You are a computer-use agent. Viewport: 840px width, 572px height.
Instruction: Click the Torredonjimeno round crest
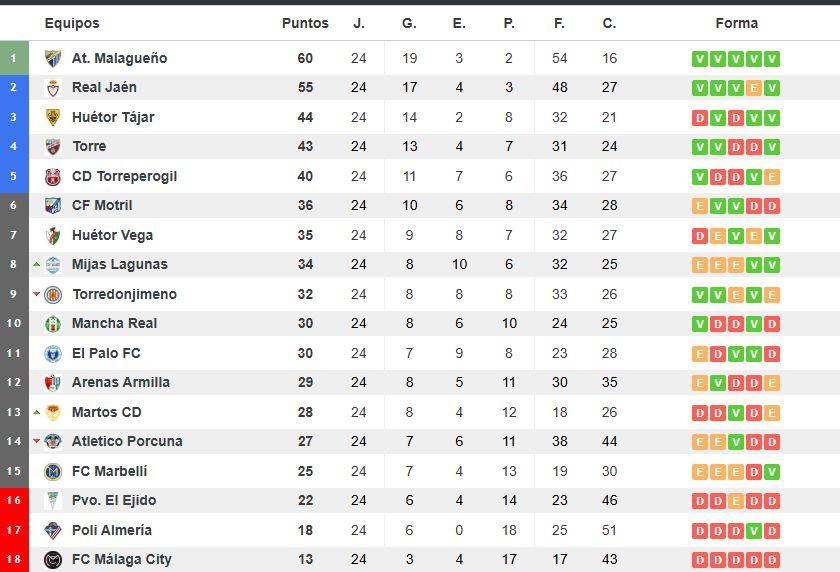coord(52,295)
